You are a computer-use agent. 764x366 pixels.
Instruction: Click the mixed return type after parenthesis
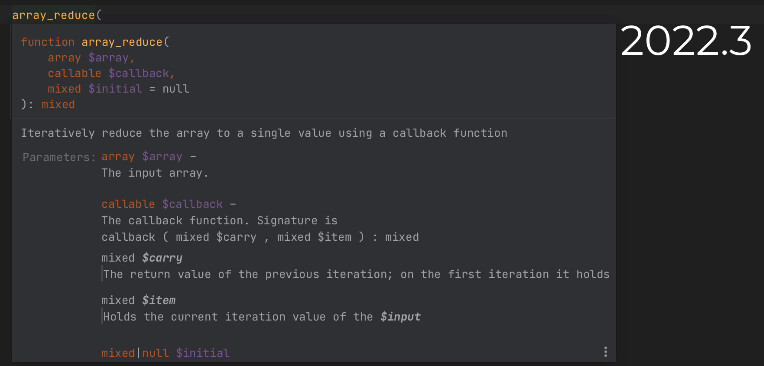coord(58,105)
